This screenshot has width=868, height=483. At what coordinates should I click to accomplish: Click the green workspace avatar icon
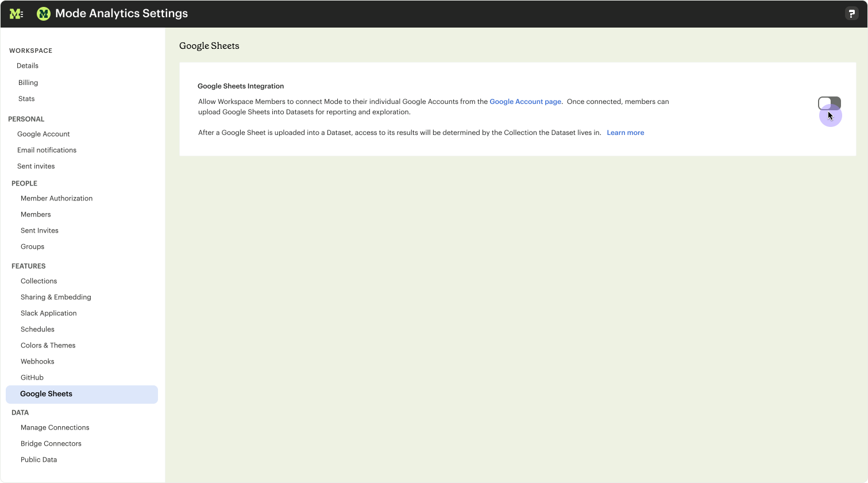pyautogui.click(x=43, y=14)
